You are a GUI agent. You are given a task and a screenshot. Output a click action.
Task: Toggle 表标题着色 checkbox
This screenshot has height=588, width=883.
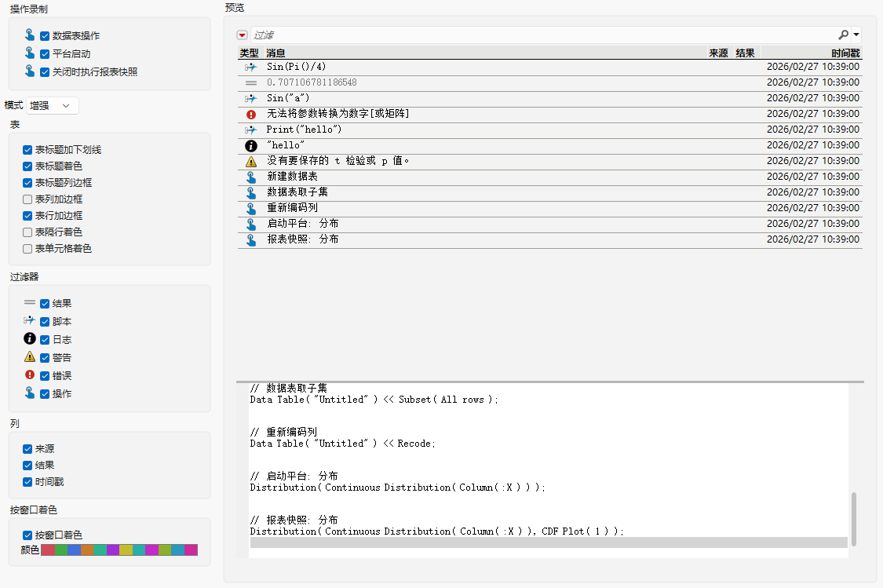27,166
